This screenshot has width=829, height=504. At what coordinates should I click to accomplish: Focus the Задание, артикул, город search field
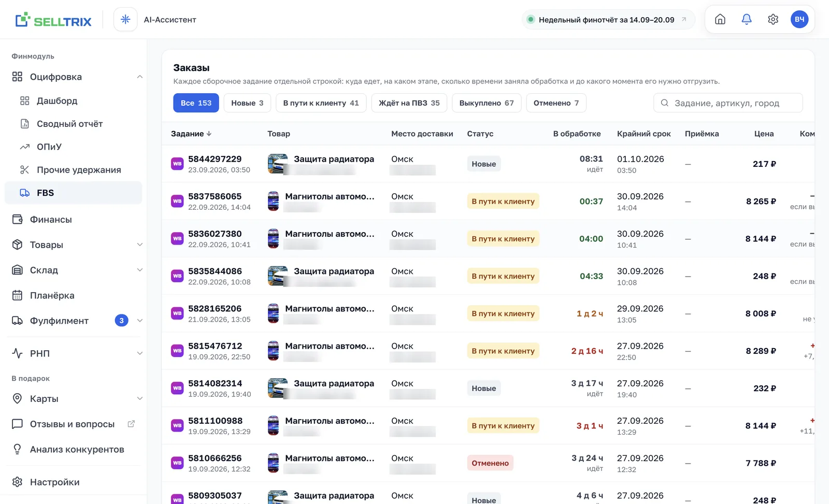point(728,103)
